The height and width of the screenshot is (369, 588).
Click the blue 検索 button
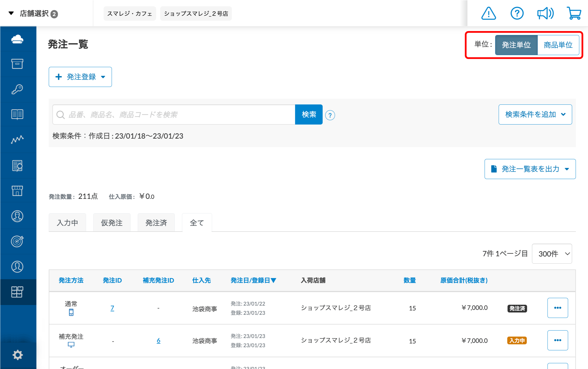pyautogui.click(x=309, y=114)
